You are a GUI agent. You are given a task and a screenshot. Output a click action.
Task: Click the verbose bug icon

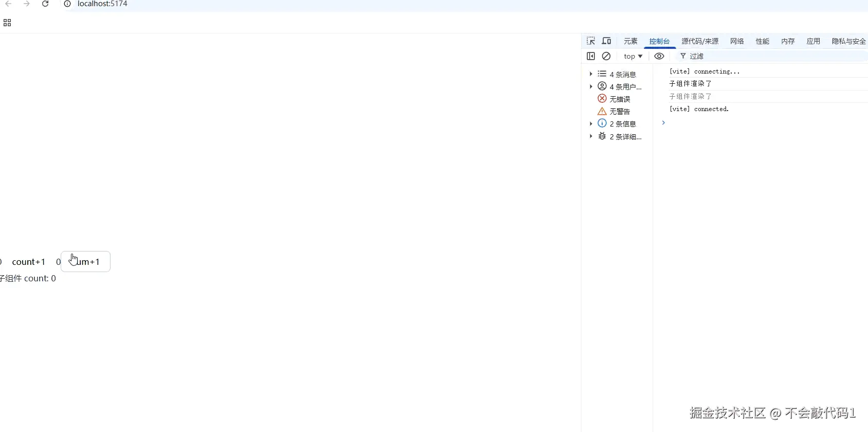(x=602, y=136)
